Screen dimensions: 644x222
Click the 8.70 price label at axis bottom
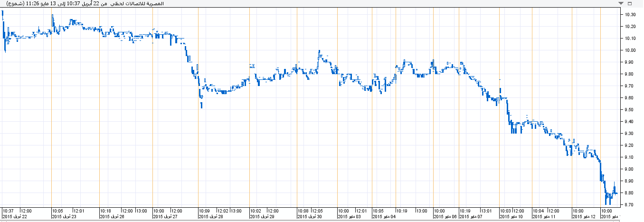pos(630,205)
